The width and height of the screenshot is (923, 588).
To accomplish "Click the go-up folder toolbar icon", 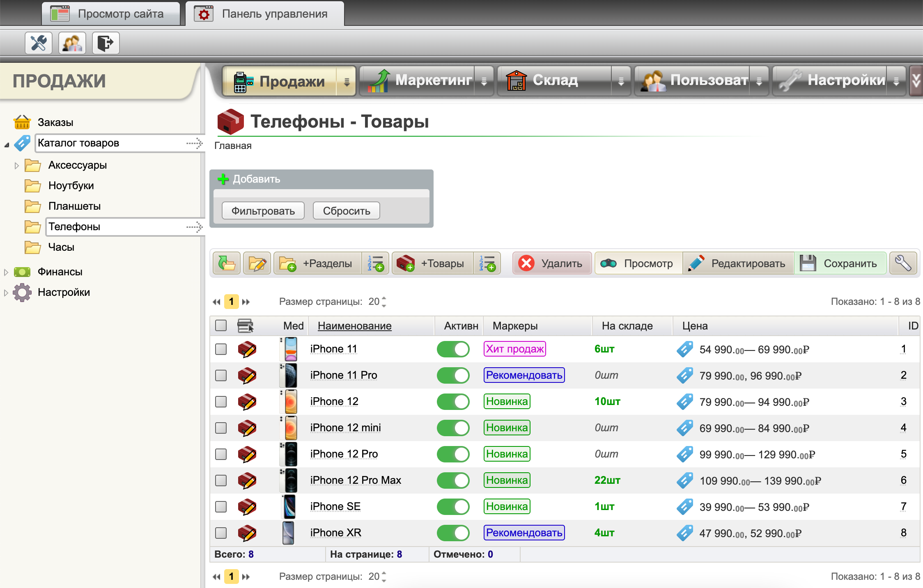I will click(227, 263).
